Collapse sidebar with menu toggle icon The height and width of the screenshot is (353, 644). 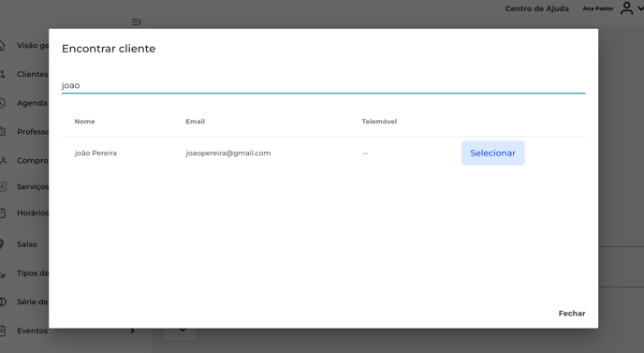(137, 22)
